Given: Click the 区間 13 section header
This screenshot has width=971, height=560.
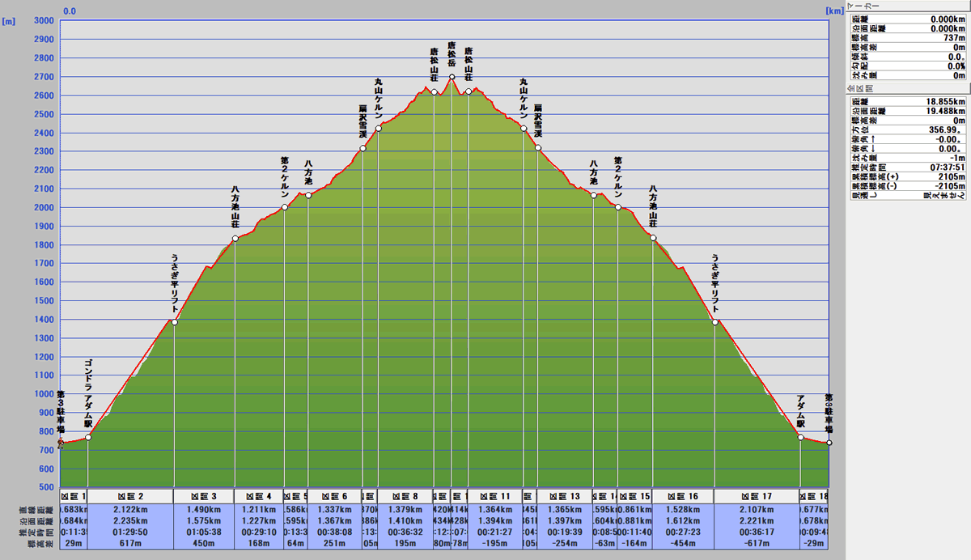Looking at the screenshot, I should coord(564,496).
